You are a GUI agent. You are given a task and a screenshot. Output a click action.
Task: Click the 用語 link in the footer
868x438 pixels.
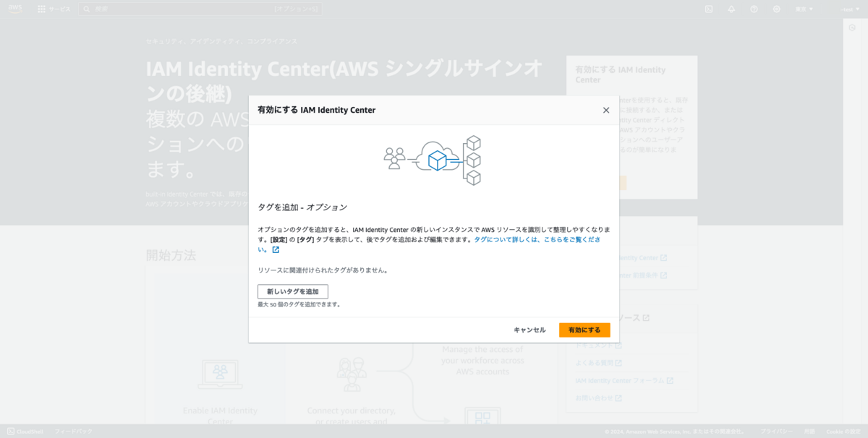(x=809, y=431)
